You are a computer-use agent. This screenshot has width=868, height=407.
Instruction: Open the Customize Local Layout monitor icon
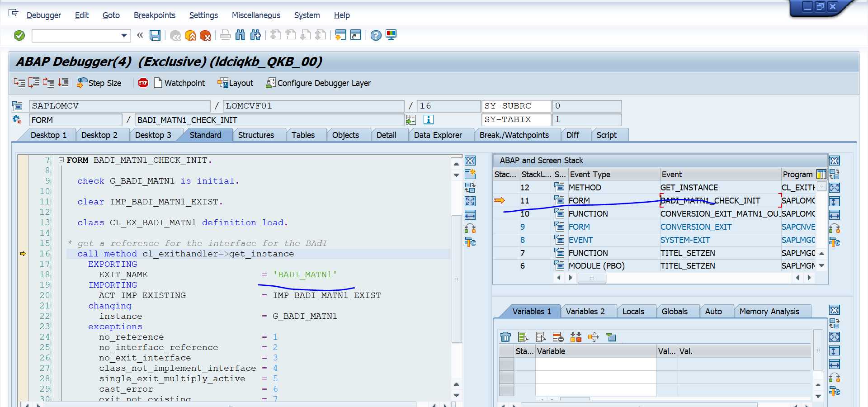tap(391, 35)
